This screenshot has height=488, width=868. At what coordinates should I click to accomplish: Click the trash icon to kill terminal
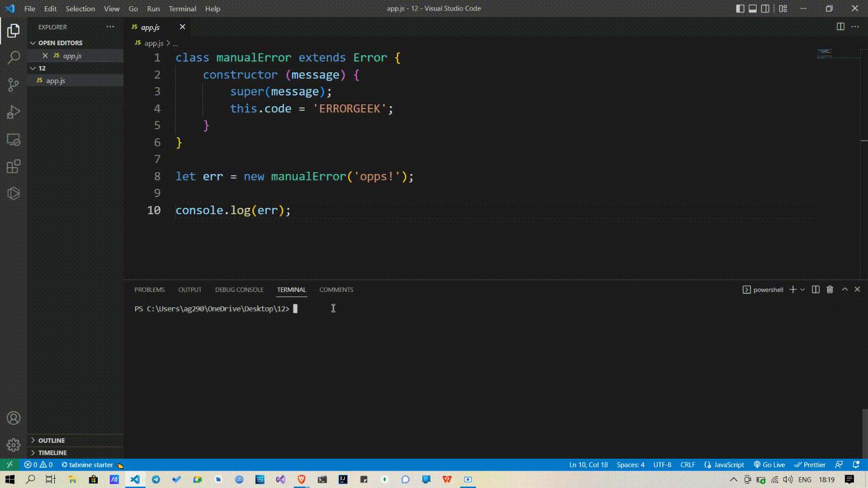[830, 289]
